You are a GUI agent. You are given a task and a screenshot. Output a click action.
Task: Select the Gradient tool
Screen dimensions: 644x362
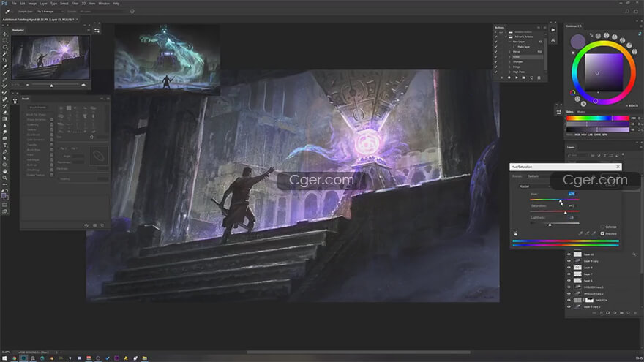(4, 119)
